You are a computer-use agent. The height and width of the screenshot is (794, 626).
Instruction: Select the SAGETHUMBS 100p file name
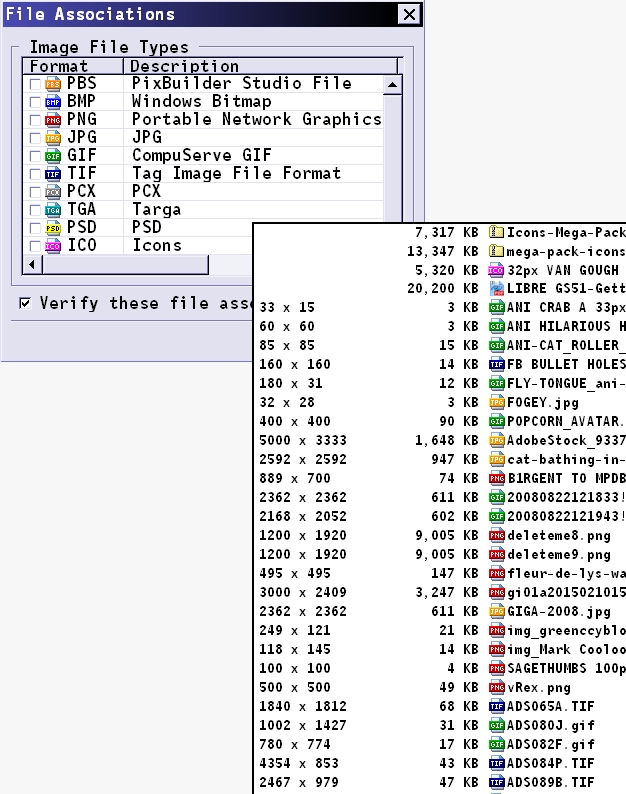point(566,669)
